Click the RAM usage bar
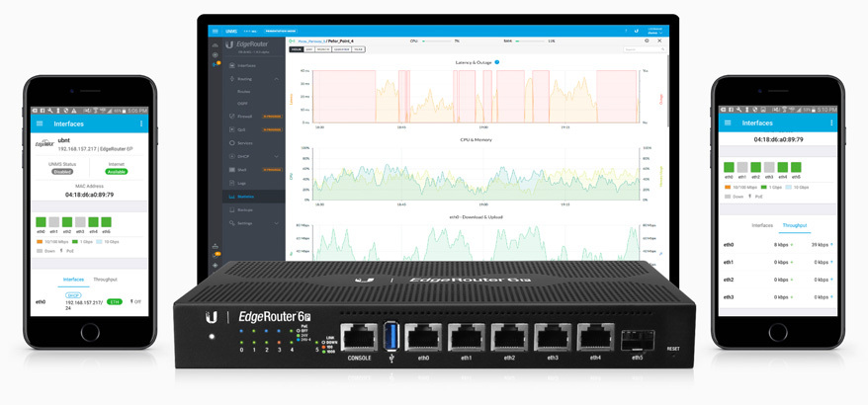Image resolution: width=868 pixels, height=405 pixels. (530, 40)
